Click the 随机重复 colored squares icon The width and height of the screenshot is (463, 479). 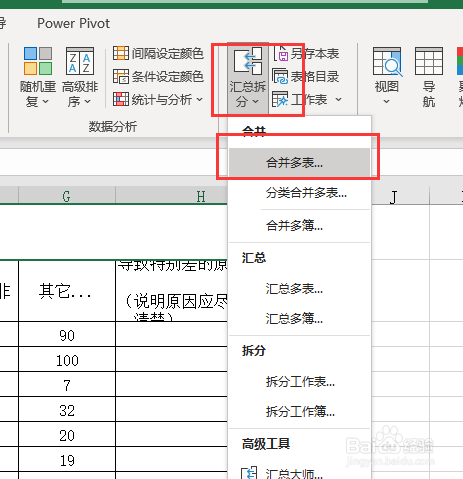click(x=38, y=61)
